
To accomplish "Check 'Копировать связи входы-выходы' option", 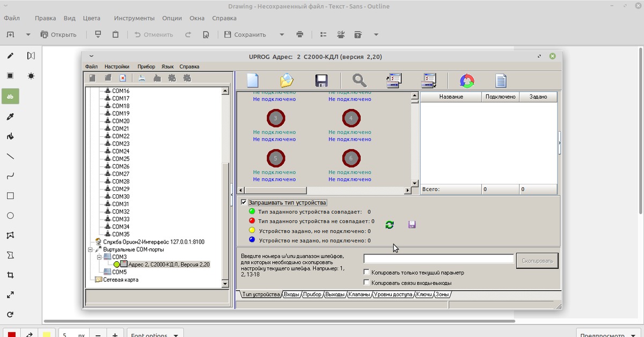I will (x=367, y=282).
